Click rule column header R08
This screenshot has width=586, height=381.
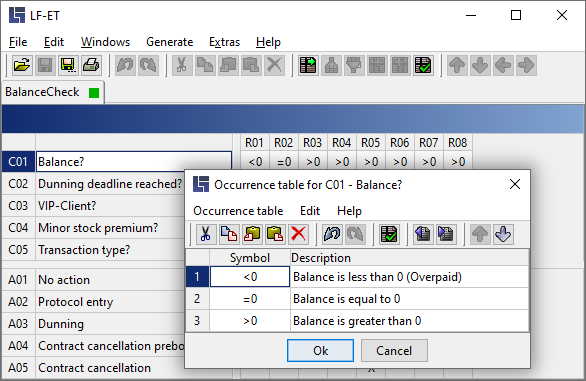tap(457, 142)
